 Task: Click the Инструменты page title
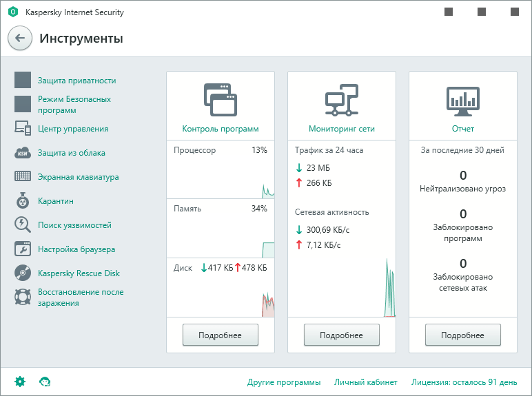pyautogui.click(x=81, y=39)
